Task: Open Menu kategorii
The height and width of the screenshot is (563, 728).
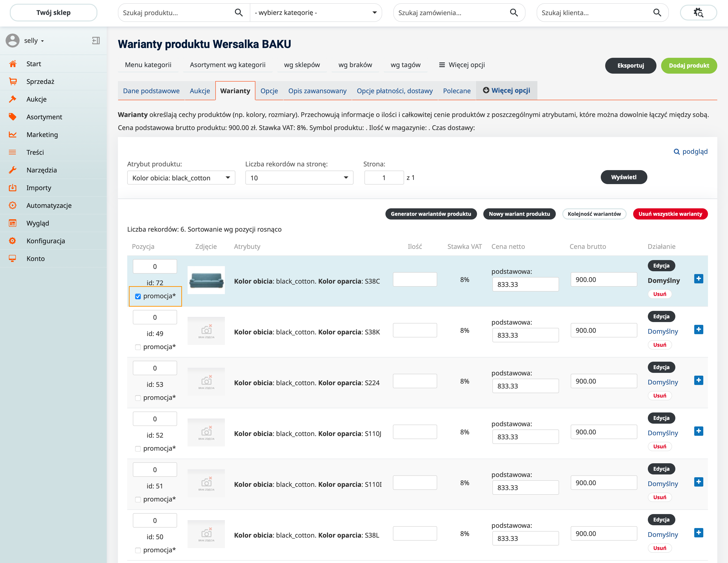Action: tap(148, 65)
